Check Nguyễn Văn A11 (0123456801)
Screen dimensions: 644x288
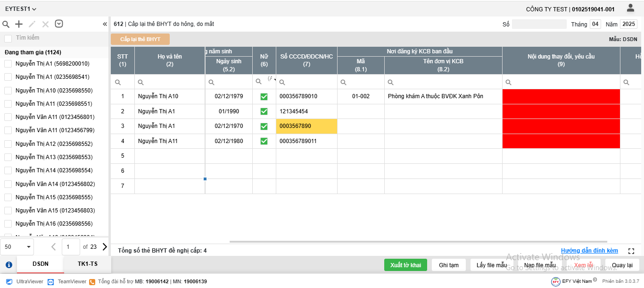pos(8,117)
